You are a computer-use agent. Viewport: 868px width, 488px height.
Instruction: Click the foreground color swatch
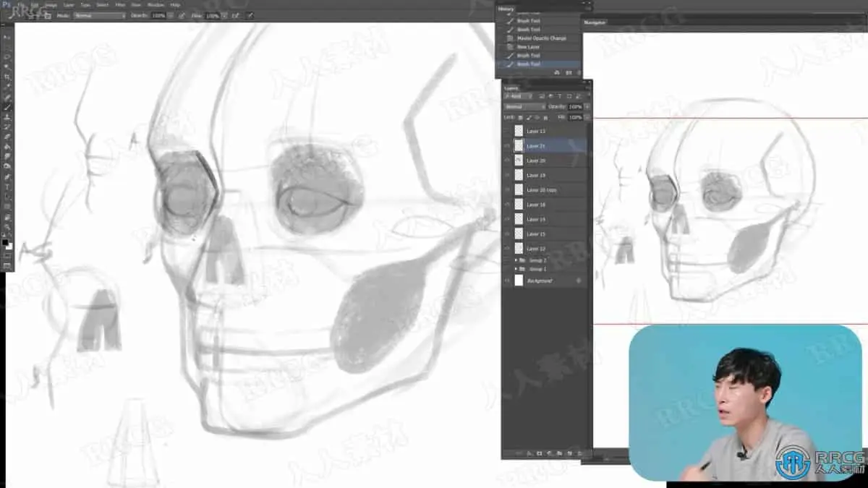[5, 241]
